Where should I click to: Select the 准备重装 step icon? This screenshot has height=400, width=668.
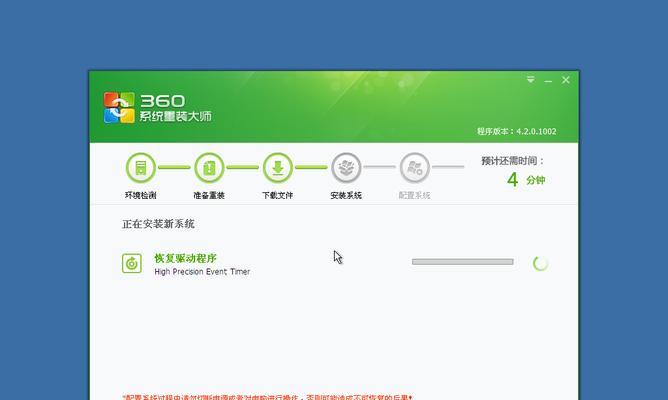(209, 167)
